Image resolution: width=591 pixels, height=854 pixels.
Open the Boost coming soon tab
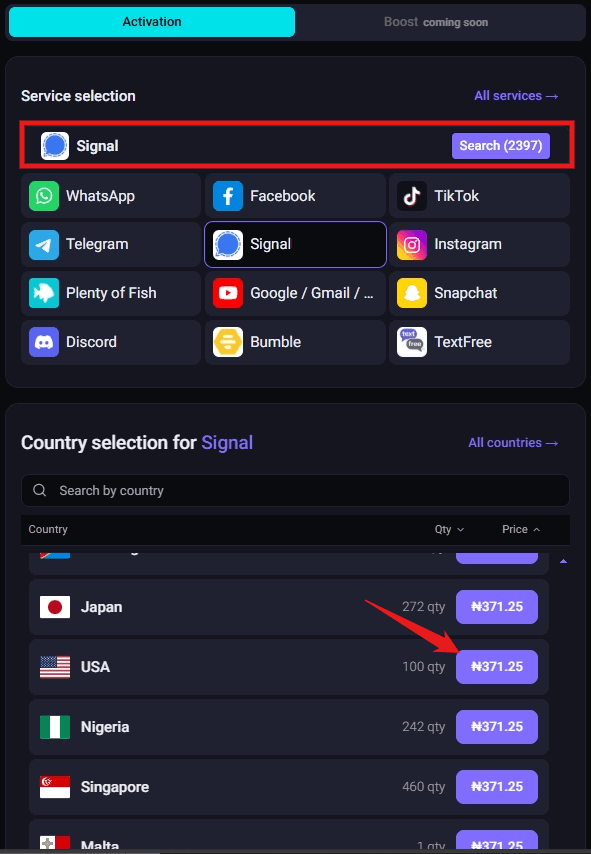click(437, 21)
